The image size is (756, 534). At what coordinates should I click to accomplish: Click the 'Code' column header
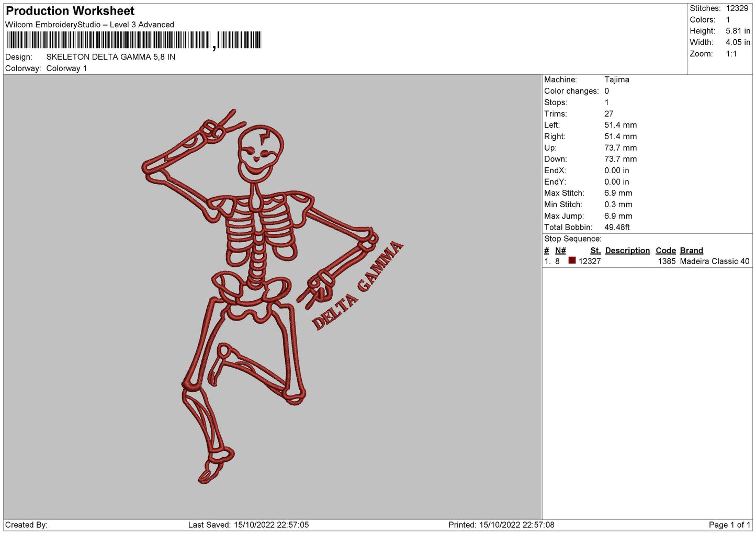[665, 251]
